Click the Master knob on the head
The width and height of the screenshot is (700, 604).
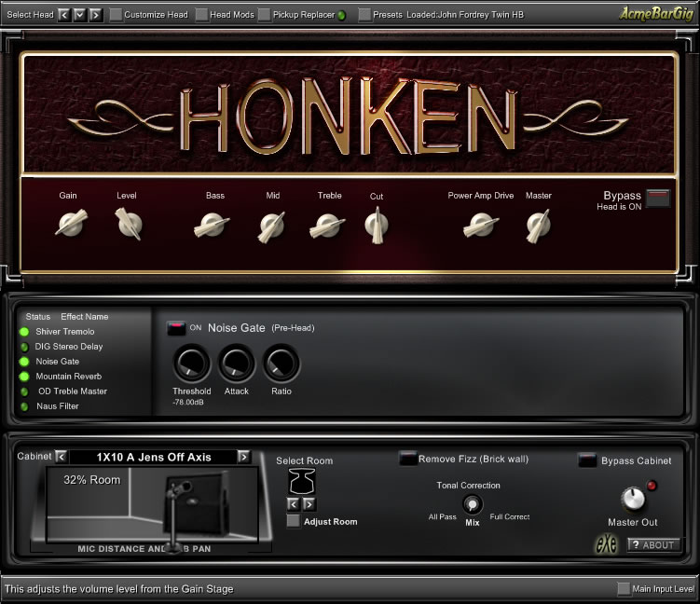point(539,226)
